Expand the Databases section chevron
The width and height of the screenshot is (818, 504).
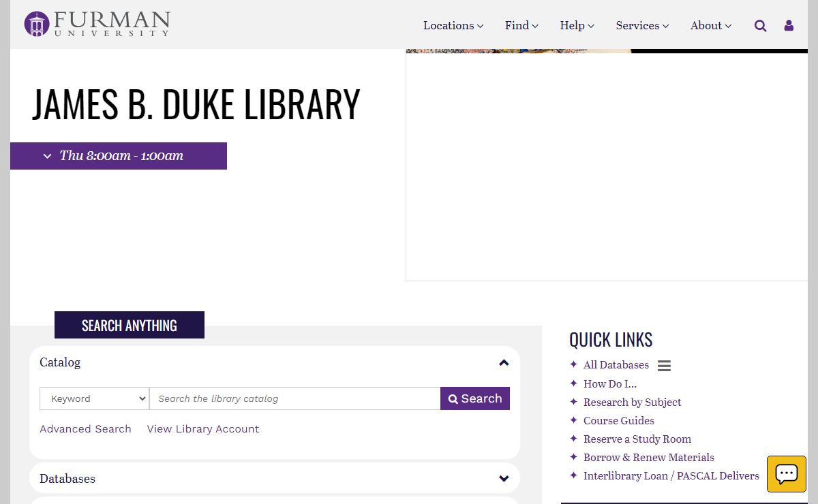tap(504, 479)
